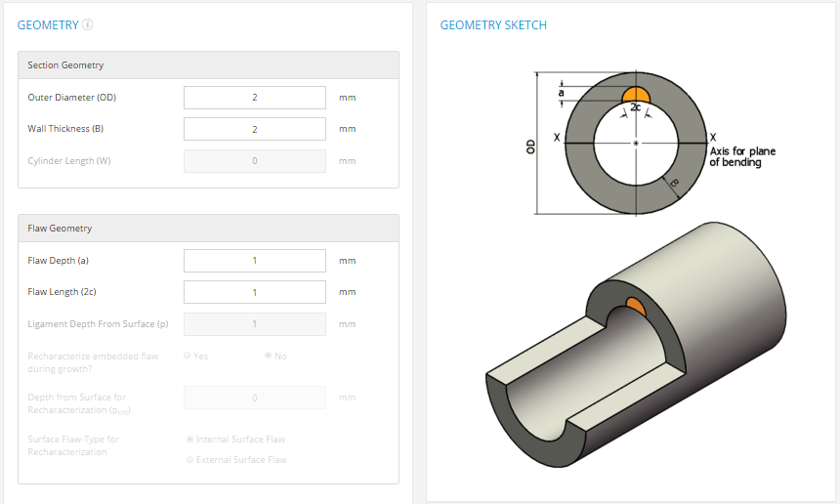Click the Flaw Length (2c) label
This screenshot has width=840, height=504.
62,292
